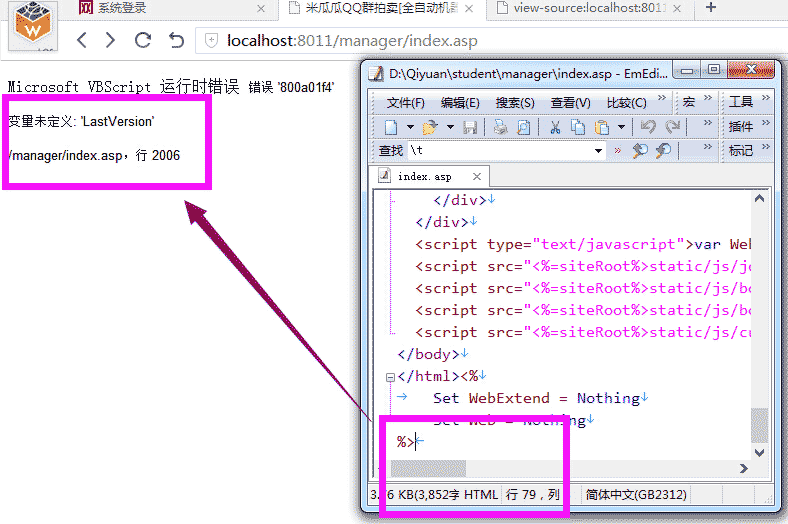The width and height of the screenshot is (788, 524).
Task: Click the Find Next binoculars icon
Action: [663, 150]
